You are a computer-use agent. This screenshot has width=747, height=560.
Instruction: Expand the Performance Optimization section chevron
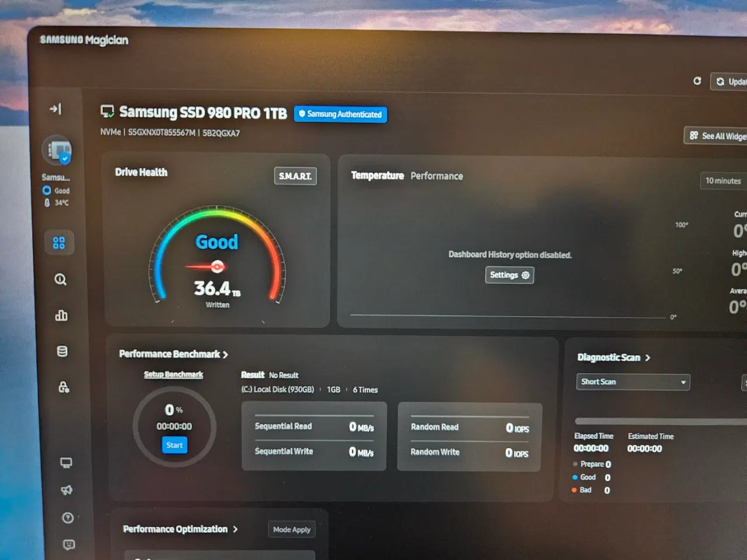pyautogui.click(x=235, y=529)
